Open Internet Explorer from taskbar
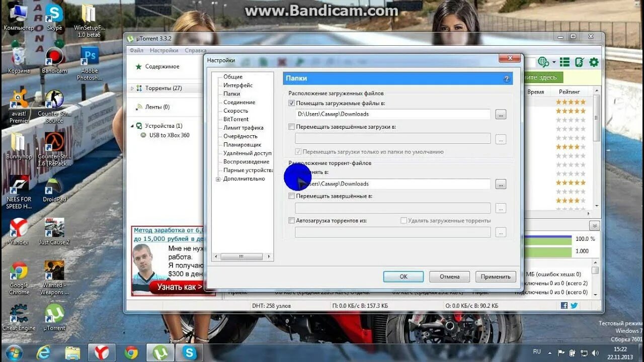 (43, 352)
